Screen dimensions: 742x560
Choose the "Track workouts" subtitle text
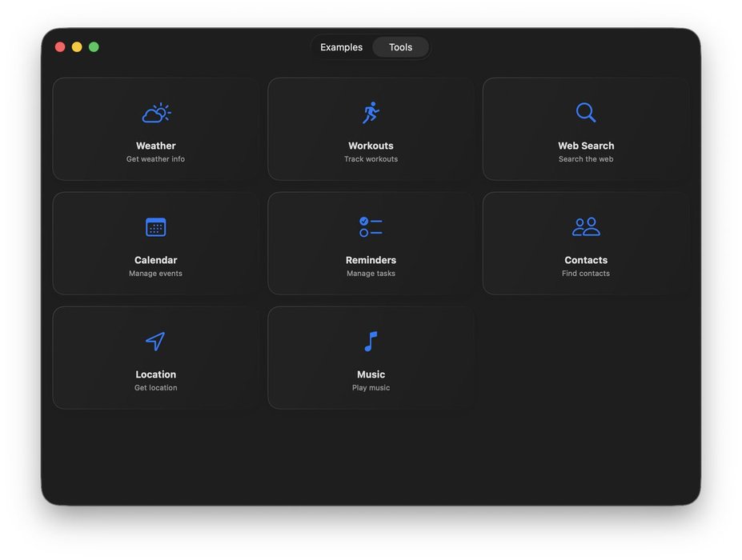point(371,159)
